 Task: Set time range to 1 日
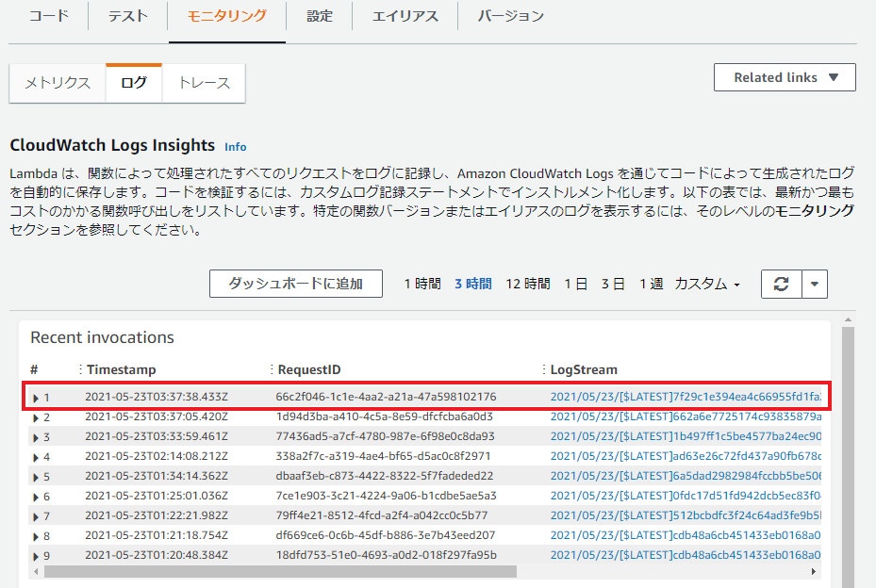575,284
